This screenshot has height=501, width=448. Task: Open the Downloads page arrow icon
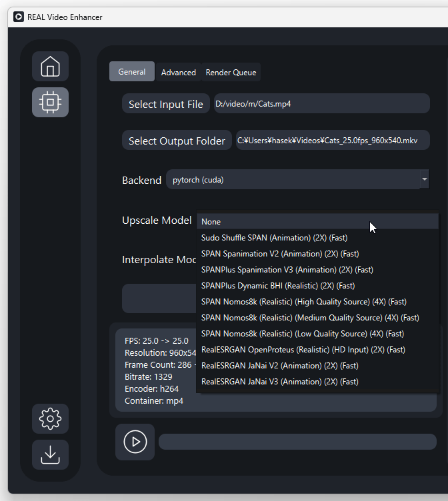point(50,454)
